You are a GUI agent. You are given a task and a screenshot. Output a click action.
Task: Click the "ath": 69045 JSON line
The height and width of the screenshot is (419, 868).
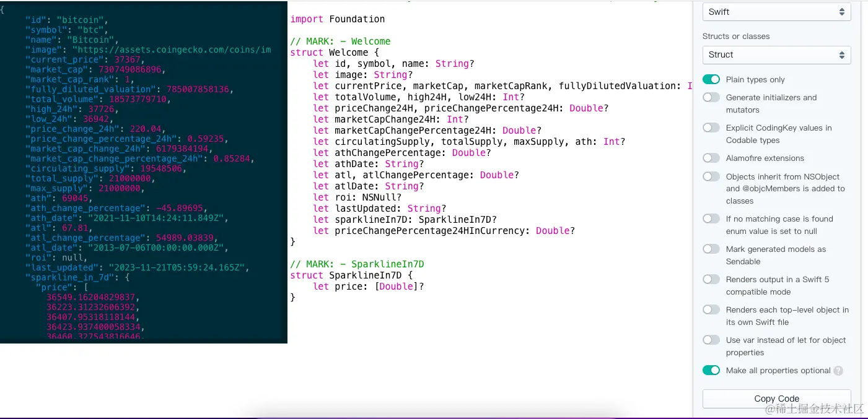(x=61, y=198)
